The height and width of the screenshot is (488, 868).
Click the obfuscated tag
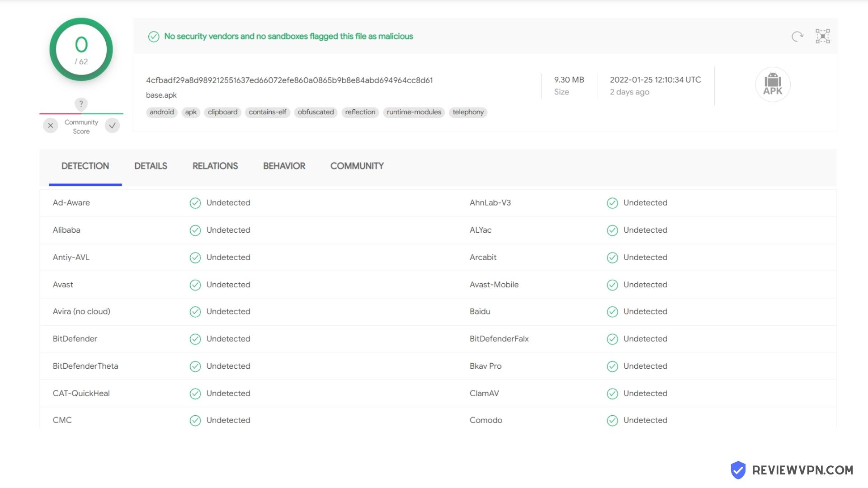tap(316, 112)
